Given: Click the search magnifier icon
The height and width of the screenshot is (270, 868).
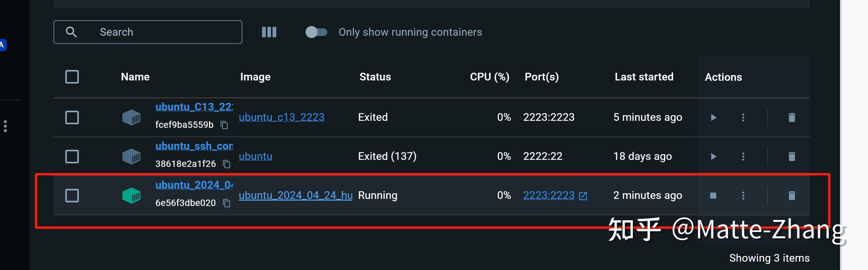Looking at the screenshot, I should tap(71, 32).
